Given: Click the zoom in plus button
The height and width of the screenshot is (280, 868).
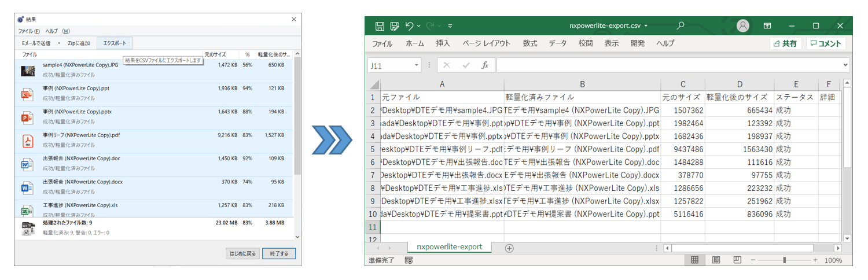Looking at the screenshot, I should click(x=815, y=260).
